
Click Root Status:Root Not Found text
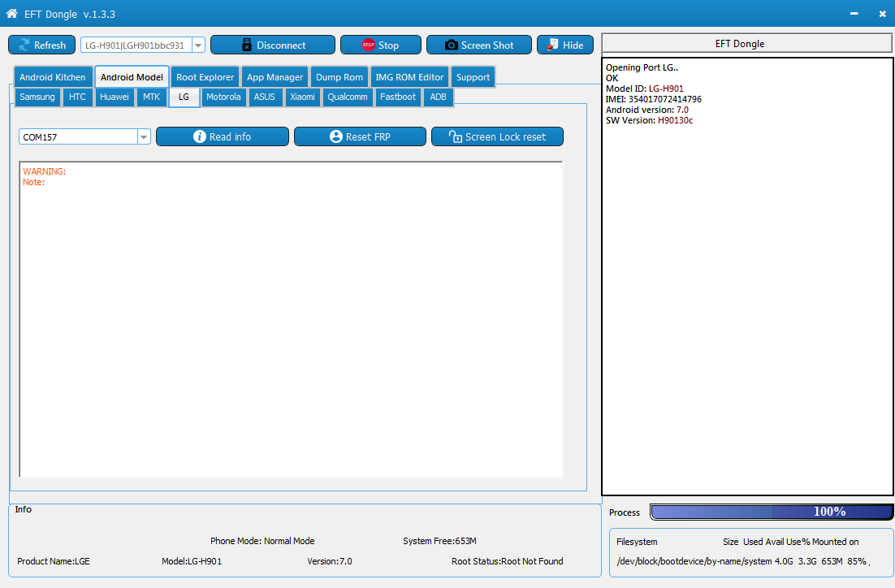pyautogui.click(x=508, y=561)
